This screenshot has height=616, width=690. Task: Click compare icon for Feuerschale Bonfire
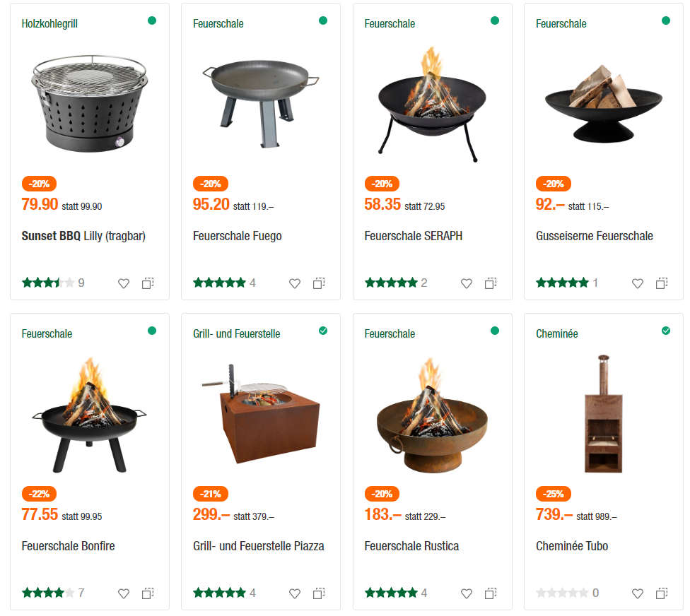click(x=148, y=593)
